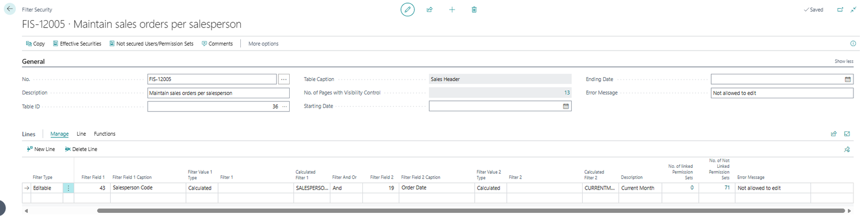Edit the Description field
The height and width of the screenshot is (221, 868).
pyautogui.click(x=218, y=93)
